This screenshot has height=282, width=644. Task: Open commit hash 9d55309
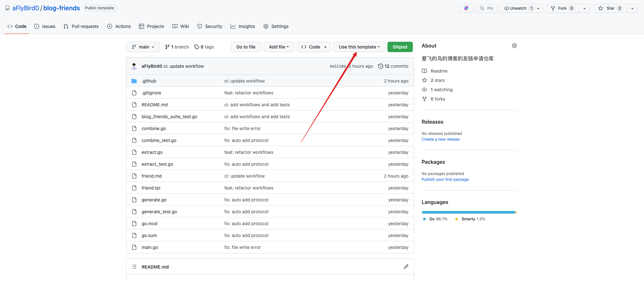tap(338, 66)
